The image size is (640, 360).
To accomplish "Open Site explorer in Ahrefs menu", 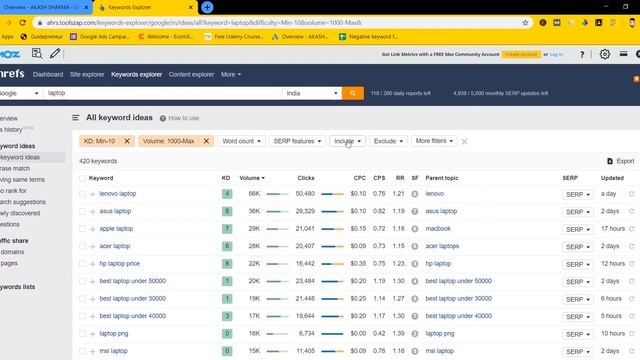I will tap(87, 75).
